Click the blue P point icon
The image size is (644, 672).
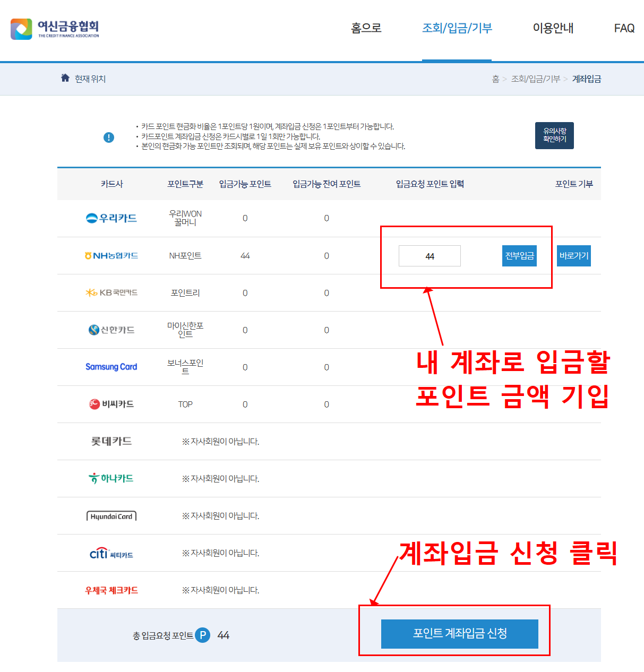[203, 635]
